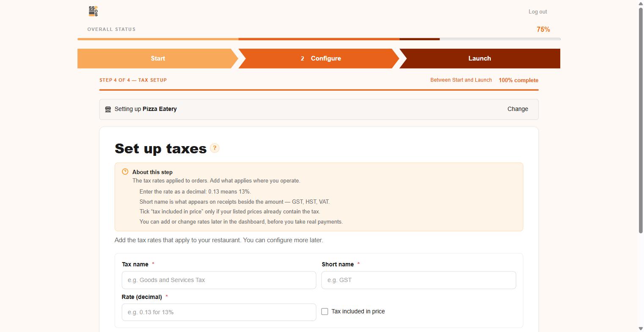The image size is (644, 332).
Task: Focus the Tax name field
Action: tap(219, 280)
